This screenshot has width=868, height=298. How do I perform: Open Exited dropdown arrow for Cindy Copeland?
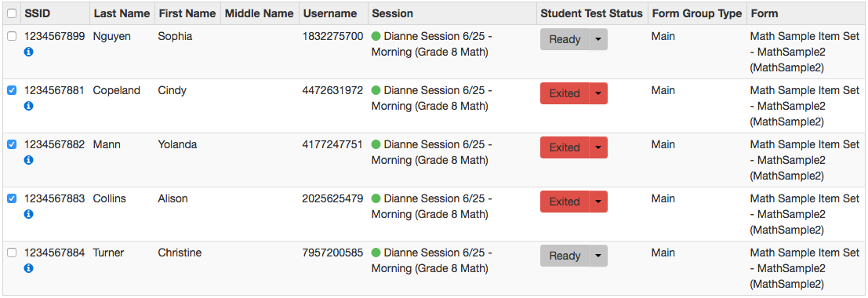(x=598, y=93)
